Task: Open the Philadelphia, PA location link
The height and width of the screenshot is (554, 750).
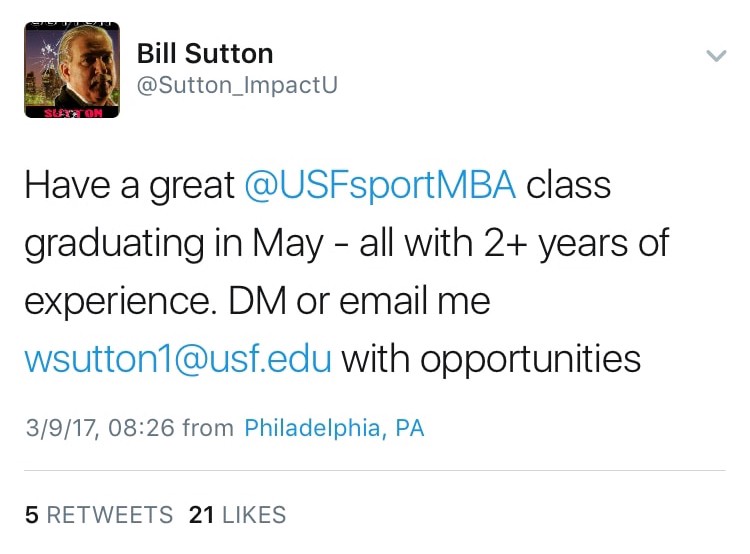Action: (334, 428)
